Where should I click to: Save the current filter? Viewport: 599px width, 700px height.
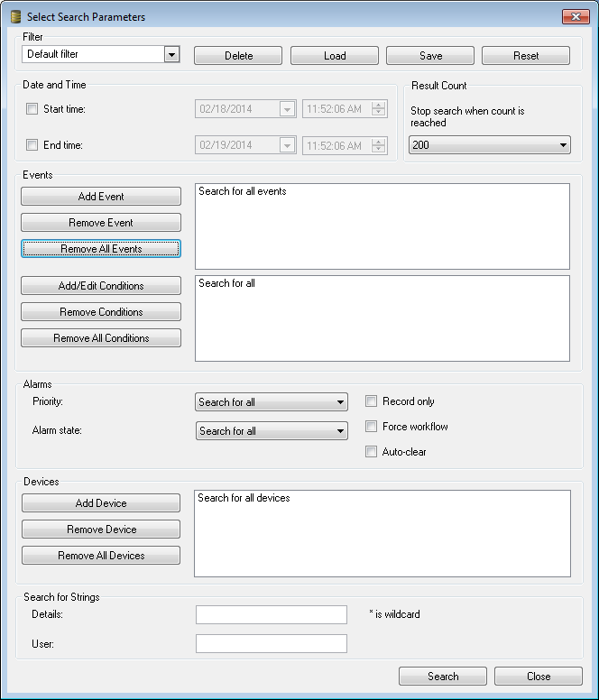pyautogui.click(x=430, y=56)
